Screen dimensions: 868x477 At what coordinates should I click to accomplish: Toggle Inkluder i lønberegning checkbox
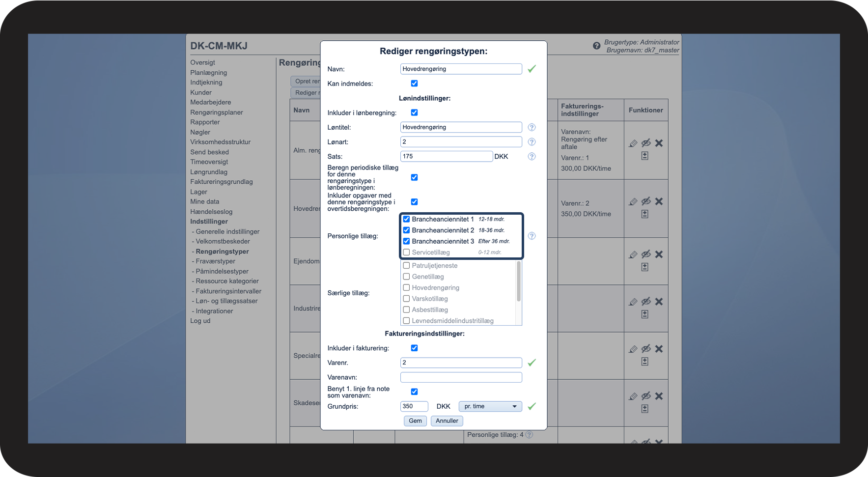pyautogui.click(x=414, y=112)
